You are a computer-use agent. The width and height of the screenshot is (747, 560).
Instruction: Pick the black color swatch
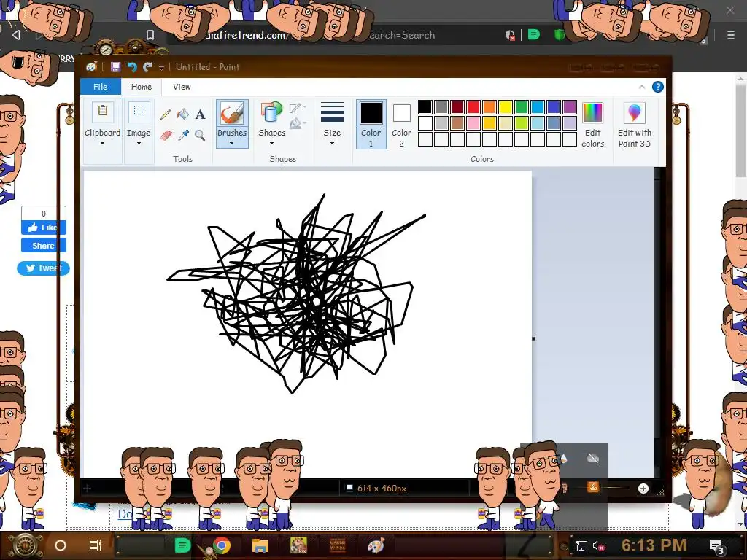tap(425, 107)
